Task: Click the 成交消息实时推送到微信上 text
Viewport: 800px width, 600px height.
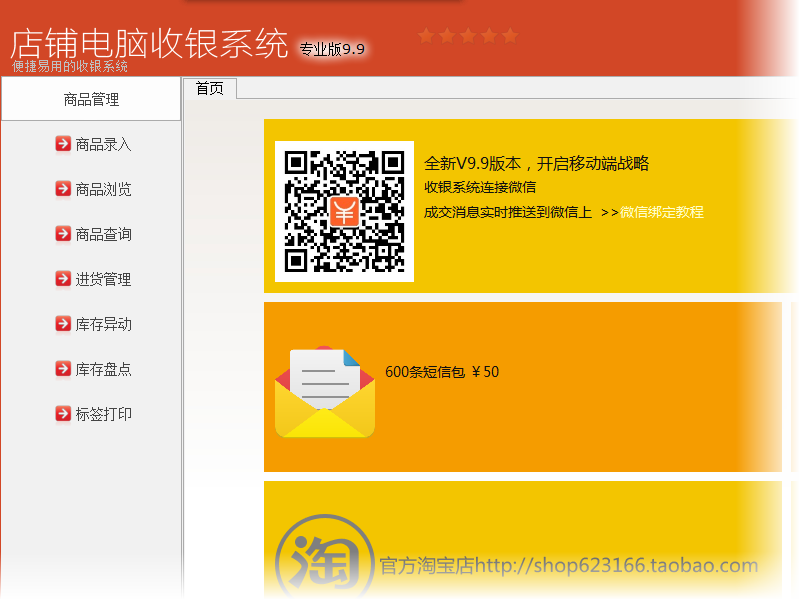Action: pyautogui.click(x=508, y=212)
